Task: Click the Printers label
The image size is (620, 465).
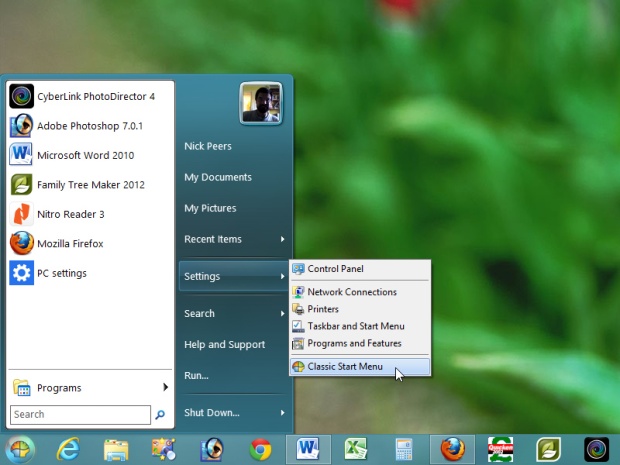Action: pos(323,309)
